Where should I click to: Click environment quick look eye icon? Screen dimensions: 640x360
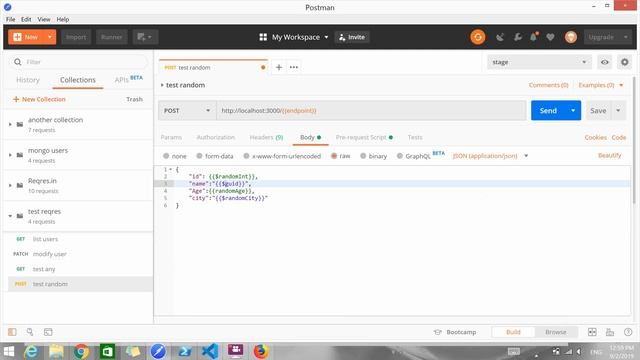click(x=604, y=62)
